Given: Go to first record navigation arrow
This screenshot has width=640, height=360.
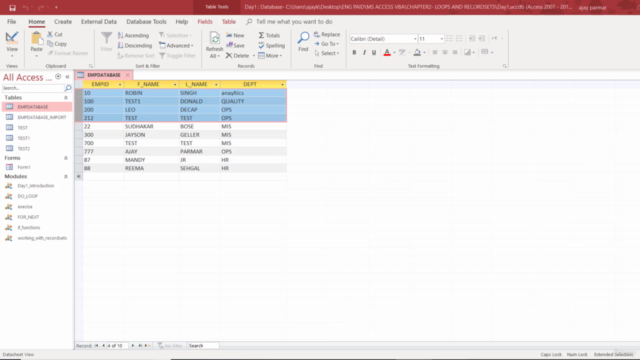Looking at the screenshot, I should tap(96, 346).
